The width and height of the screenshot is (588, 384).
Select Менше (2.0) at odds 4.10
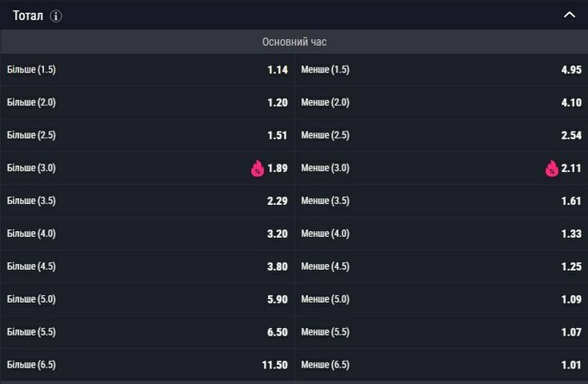[x=441, y=103]
